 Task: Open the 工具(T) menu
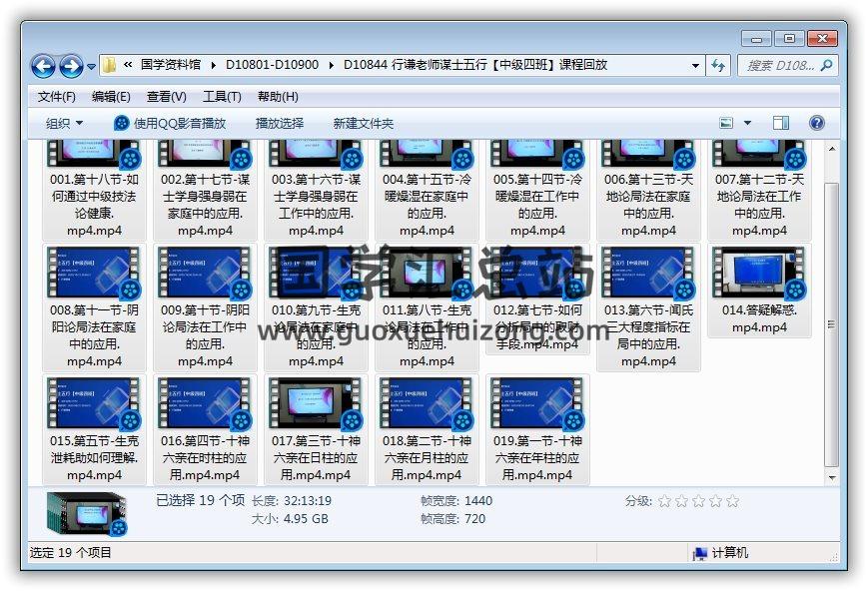coord(222,97)
